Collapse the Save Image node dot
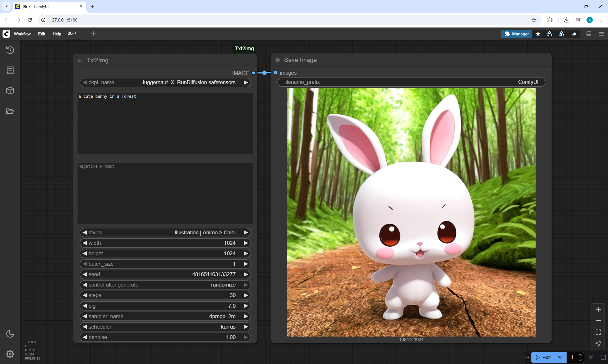Screen dimensions: 608x364 [278, 60]
